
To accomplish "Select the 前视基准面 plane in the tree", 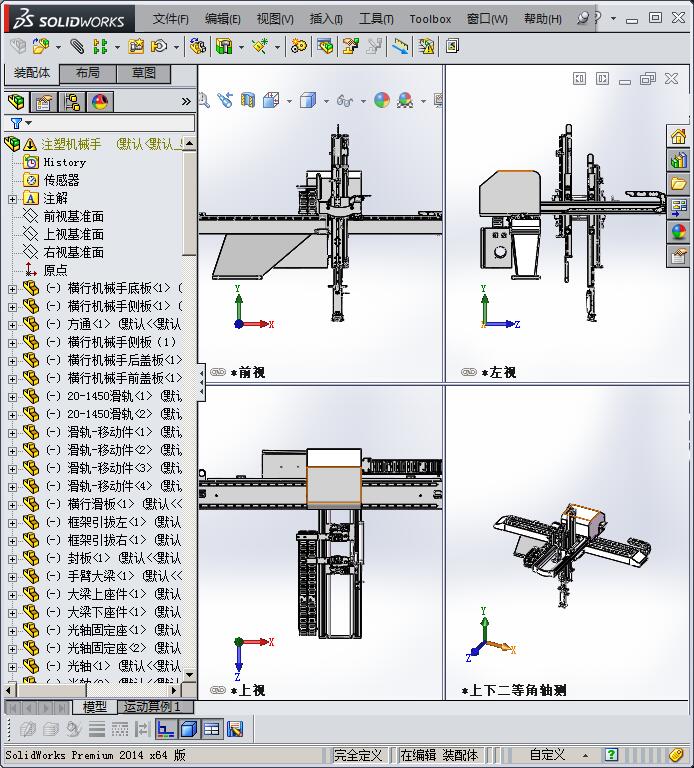I will 73,216.
